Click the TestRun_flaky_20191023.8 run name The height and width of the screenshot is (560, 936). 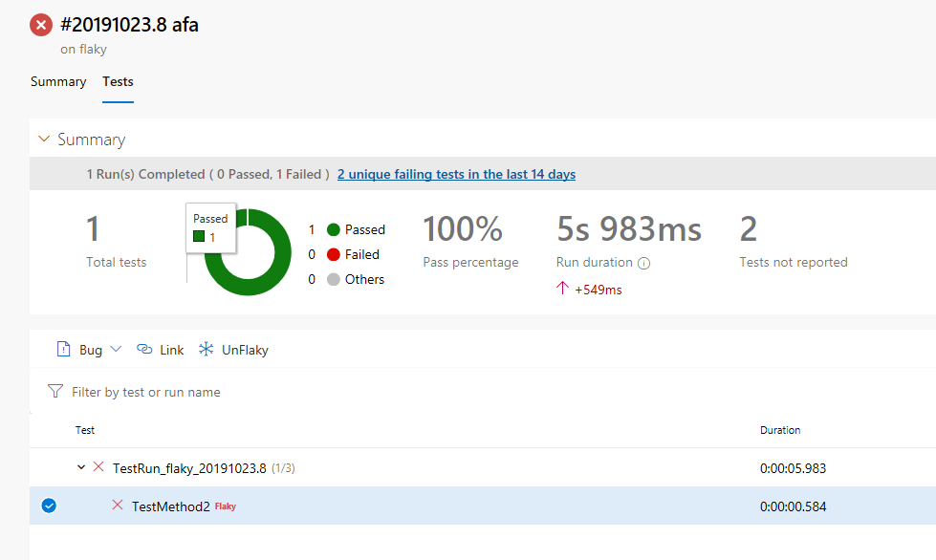189,468
